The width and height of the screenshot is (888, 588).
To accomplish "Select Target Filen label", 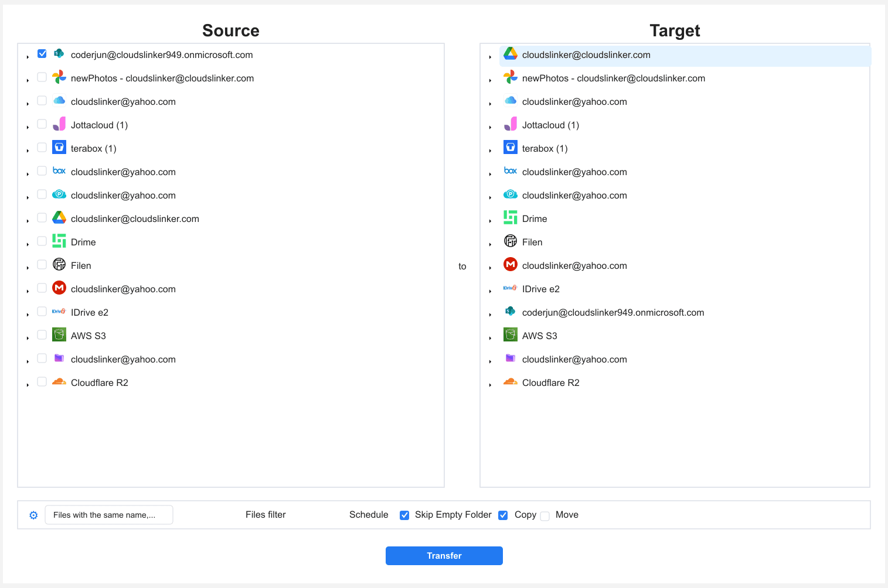I will pyautogui.click(x=532, y=242).
